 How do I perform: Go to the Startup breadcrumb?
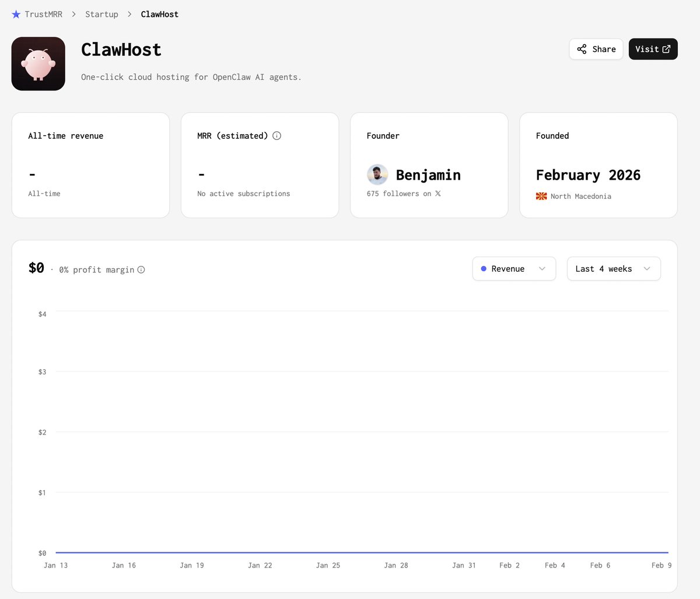tap(101, 14)
